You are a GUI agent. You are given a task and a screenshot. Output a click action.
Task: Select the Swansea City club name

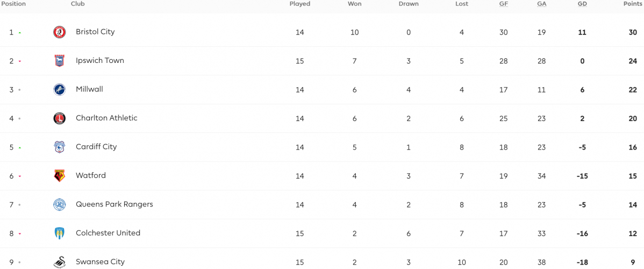tap(100, 261)
